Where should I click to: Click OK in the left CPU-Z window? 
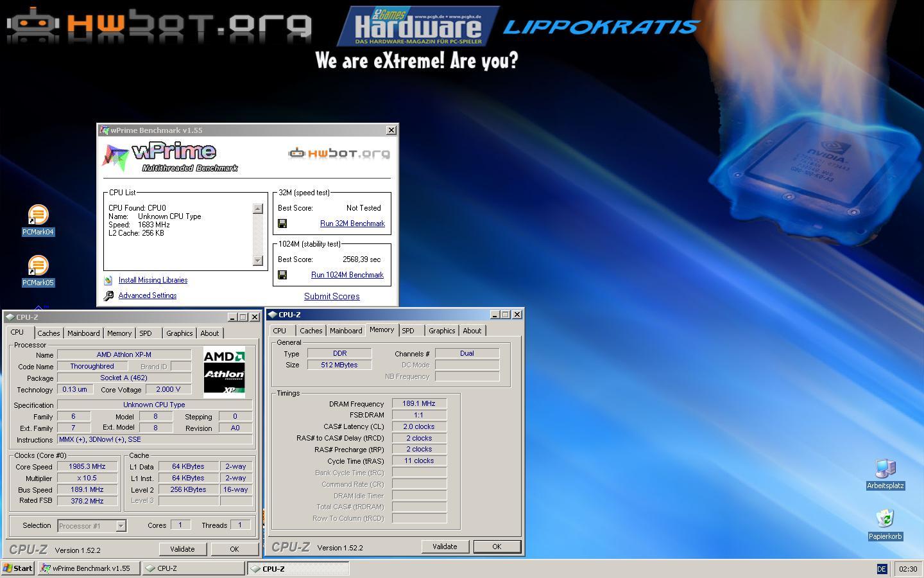click(234, 549)
